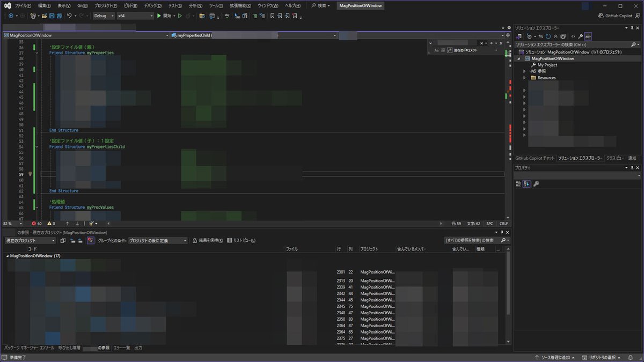This screenshot has width=644, height=362.
Task: Click Solution Explorer Sync/refresh circular arrow icon
Action: pos(548,36)
